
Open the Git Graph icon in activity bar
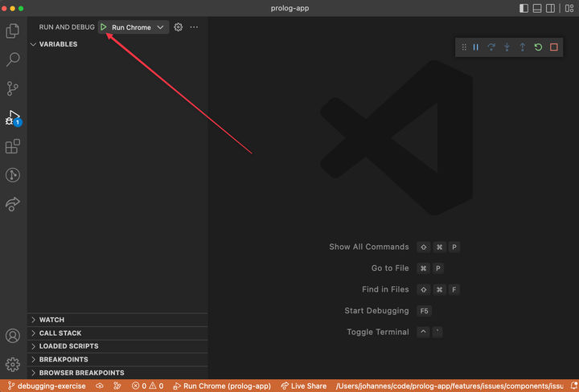[13, 175]
